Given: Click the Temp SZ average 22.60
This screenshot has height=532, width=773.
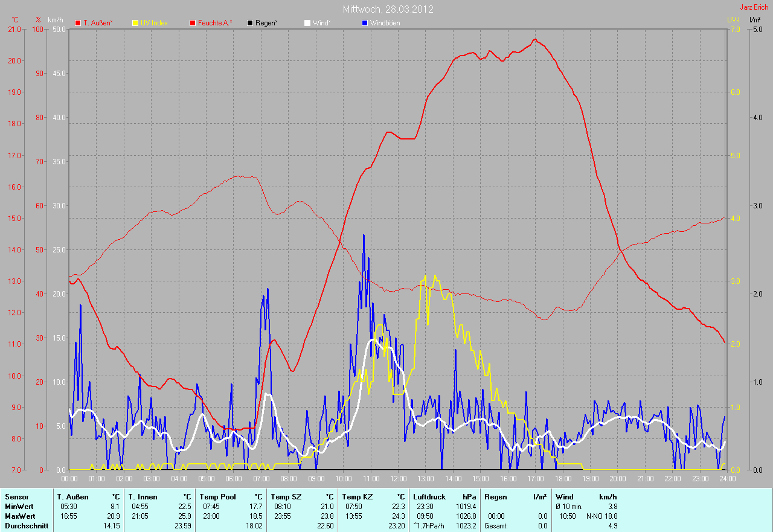Looking at the screenshot, I should [x=324, y=526].
